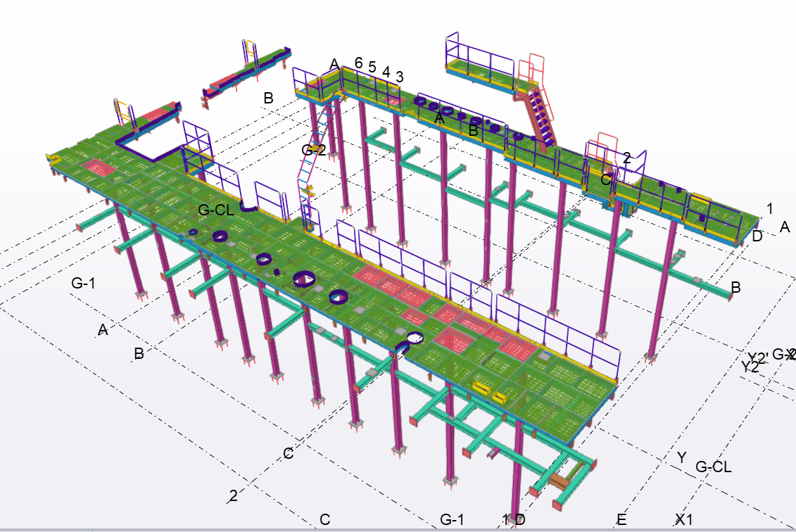Click grid line label 3
Screen dimensions: 796x532
pos(400,77)
